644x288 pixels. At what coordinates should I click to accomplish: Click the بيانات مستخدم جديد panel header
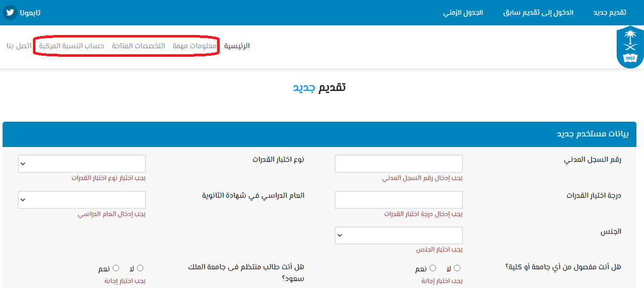(319, 134)
